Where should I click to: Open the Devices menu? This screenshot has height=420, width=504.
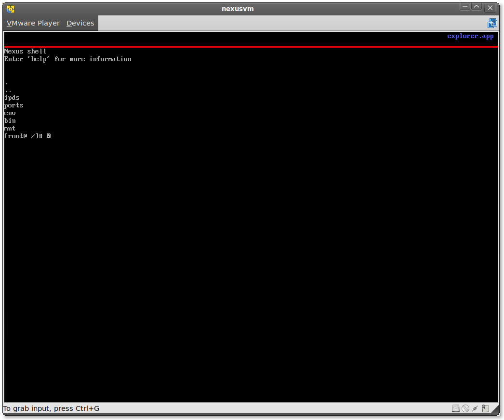(80, 23)
